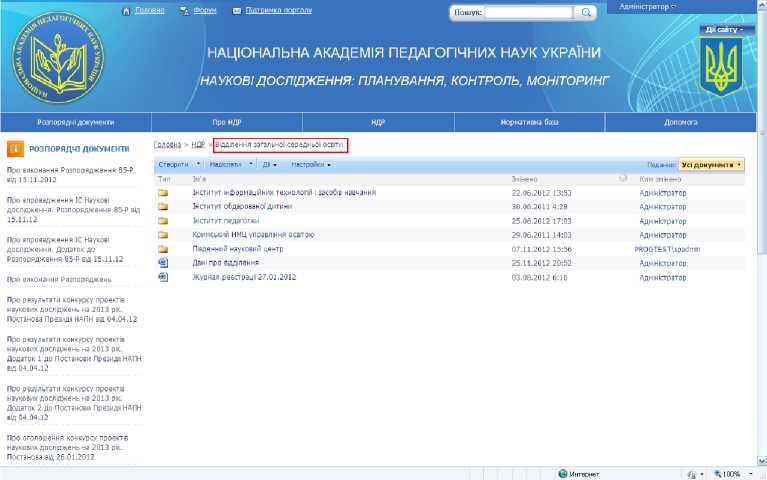Viewport: 767px width, 480px height.
Task: Click folder icon of Південний науковий центр row
Action: 163,249
